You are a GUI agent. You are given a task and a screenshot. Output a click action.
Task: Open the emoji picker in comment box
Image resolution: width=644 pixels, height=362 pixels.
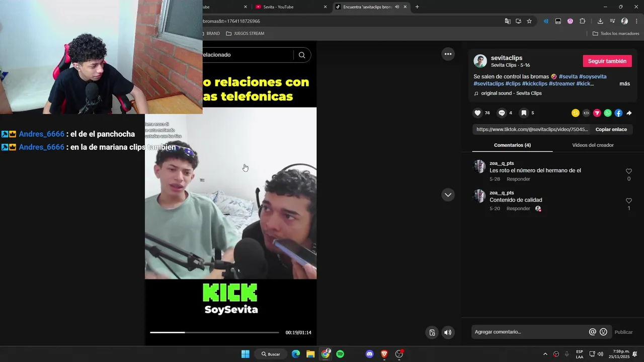coord(604,332)
